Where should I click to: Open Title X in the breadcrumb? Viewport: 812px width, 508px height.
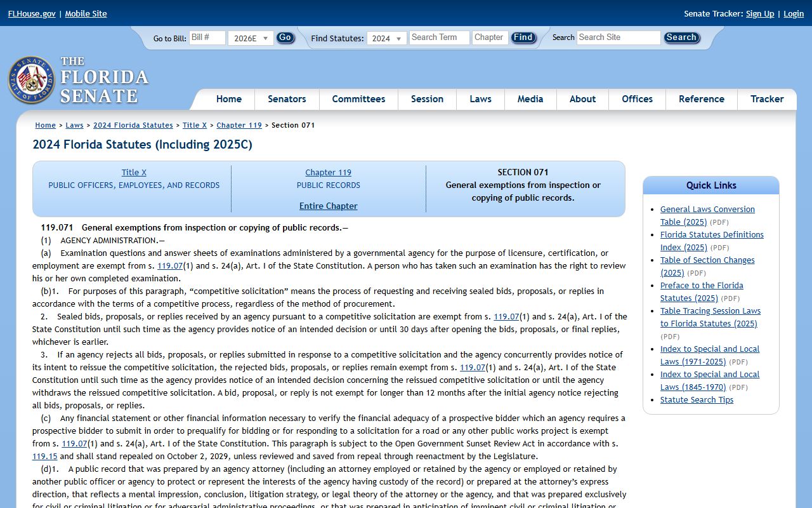pos(195,125)
